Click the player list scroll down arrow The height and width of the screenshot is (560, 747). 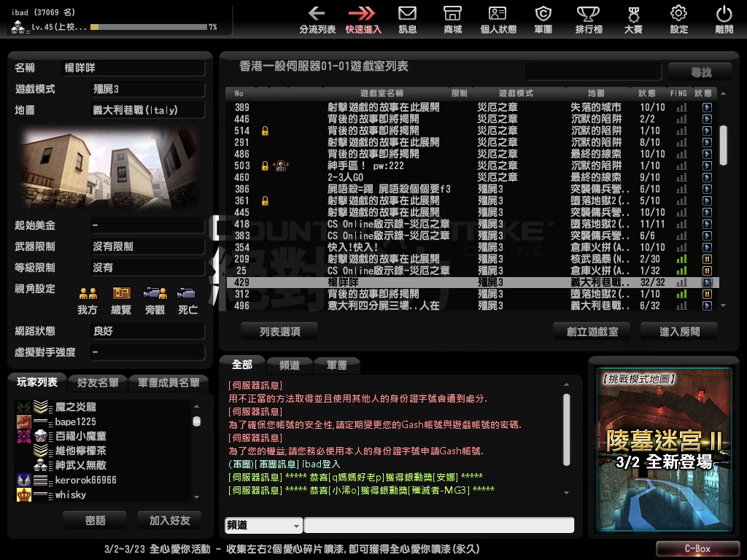click(x=197, y=497)
